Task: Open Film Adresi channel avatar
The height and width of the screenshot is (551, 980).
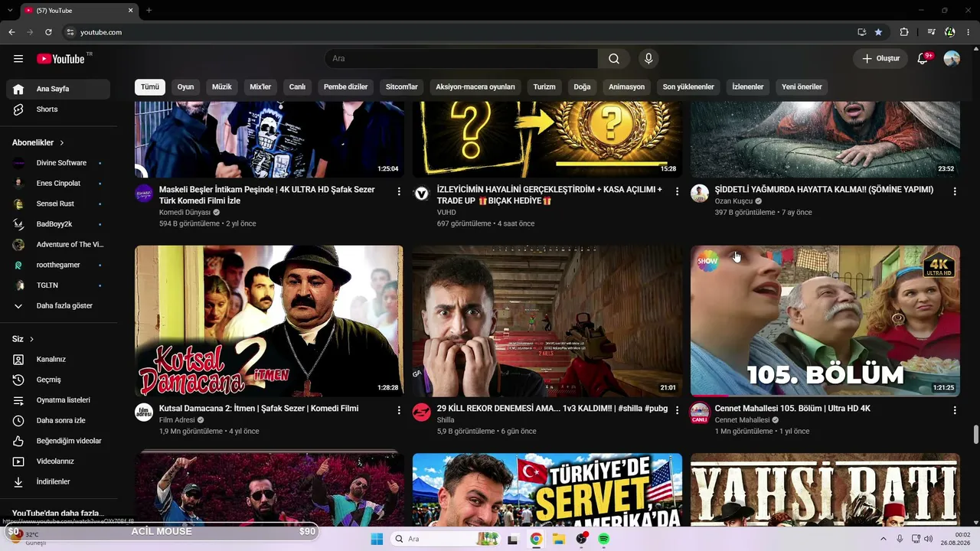Action: (144, 412)
